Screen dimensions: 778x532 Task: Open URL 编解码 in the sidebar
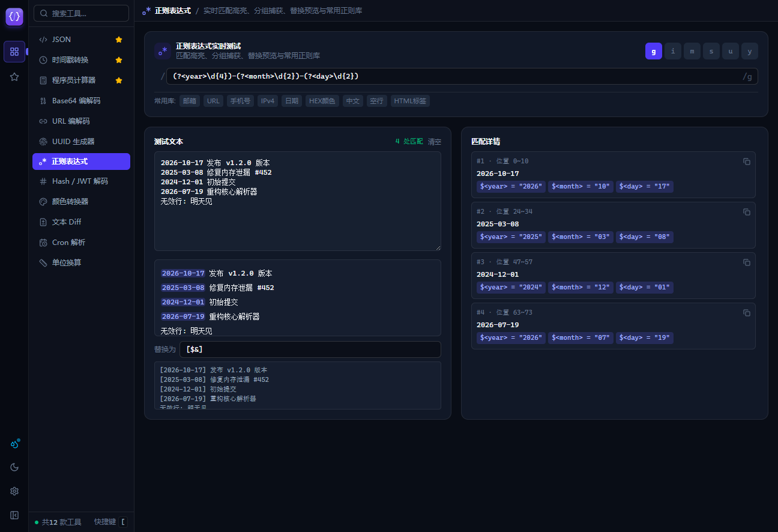click(x=81, y=121)
